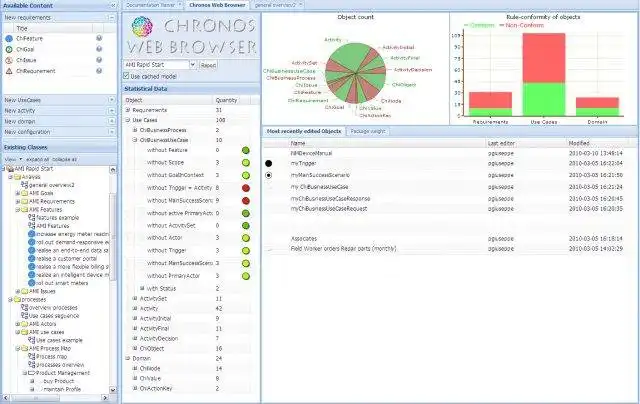Click the expand all link
The image size is (640, 404).
38,159
